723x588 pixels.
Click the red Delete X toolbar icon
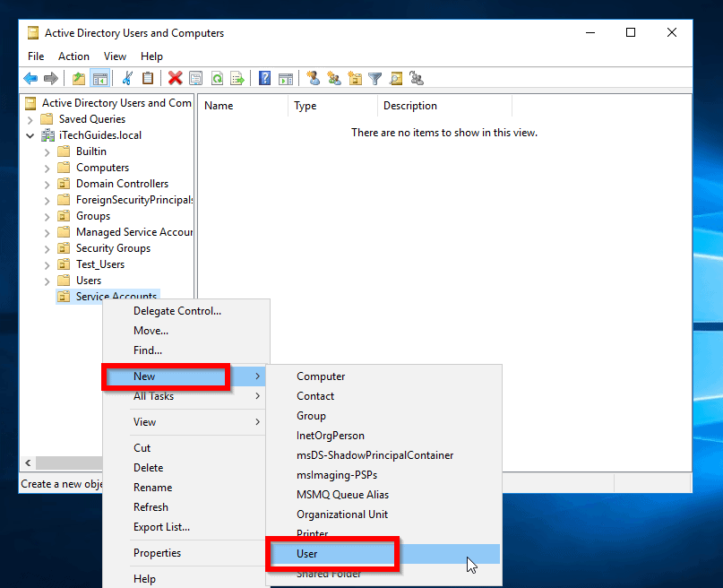(x=176, y=78)
